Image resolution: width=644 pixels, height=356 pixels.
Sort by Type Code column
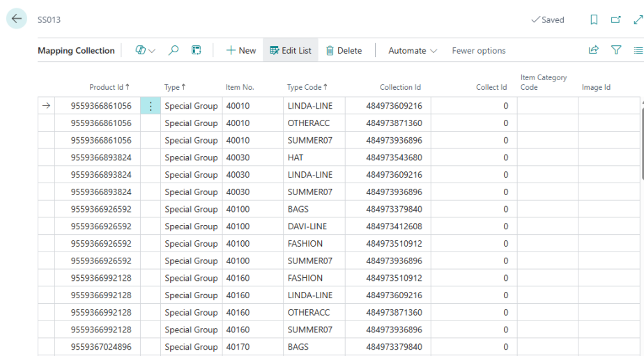[x=307, y=87]
